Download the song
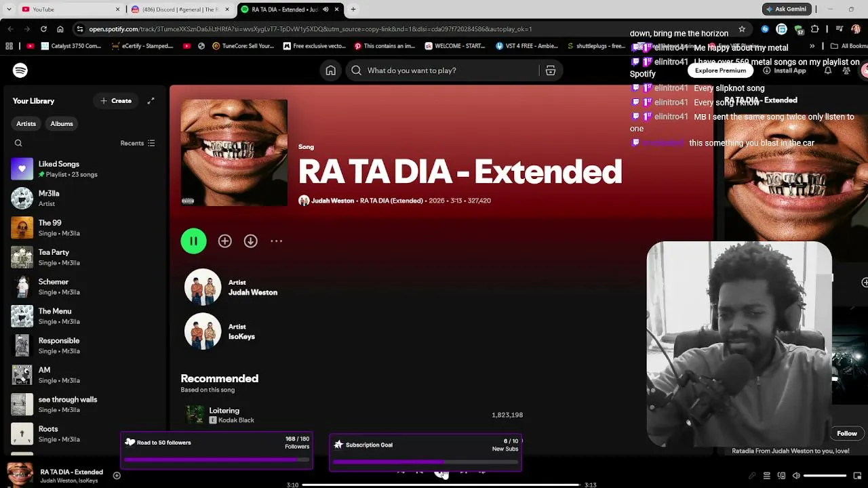Viewport: 868px width, 488px height. click(x=250, y=241)
